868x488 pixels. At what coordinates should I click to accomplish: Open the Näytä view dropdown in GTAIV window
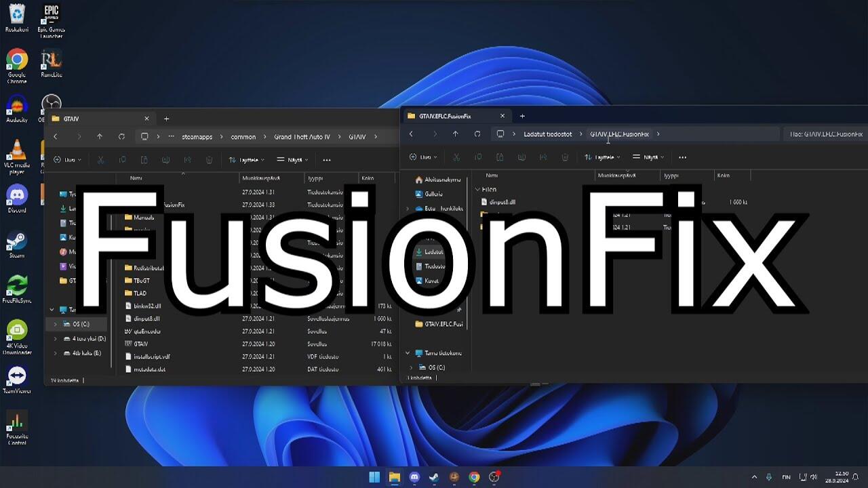292,160
